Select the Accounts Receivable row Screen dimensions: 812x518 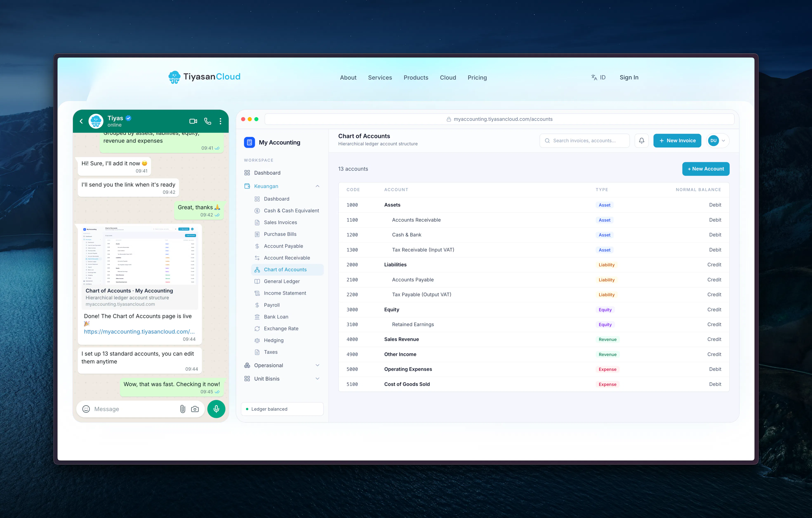click(534, 220)
